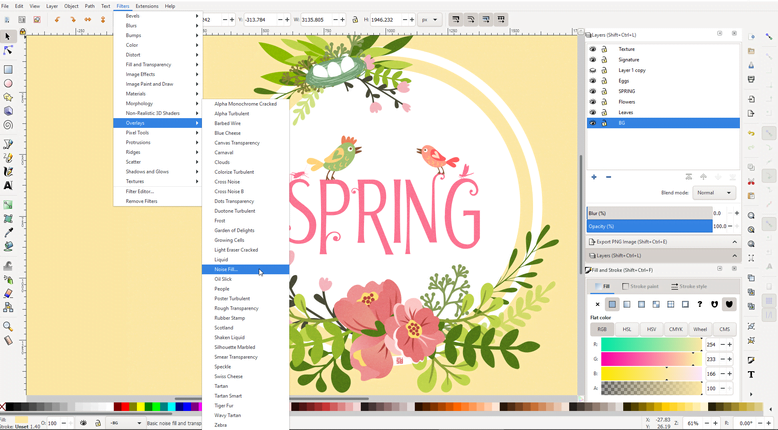
Task: Select the Node edit tool
Action: [x=8, y=50]
